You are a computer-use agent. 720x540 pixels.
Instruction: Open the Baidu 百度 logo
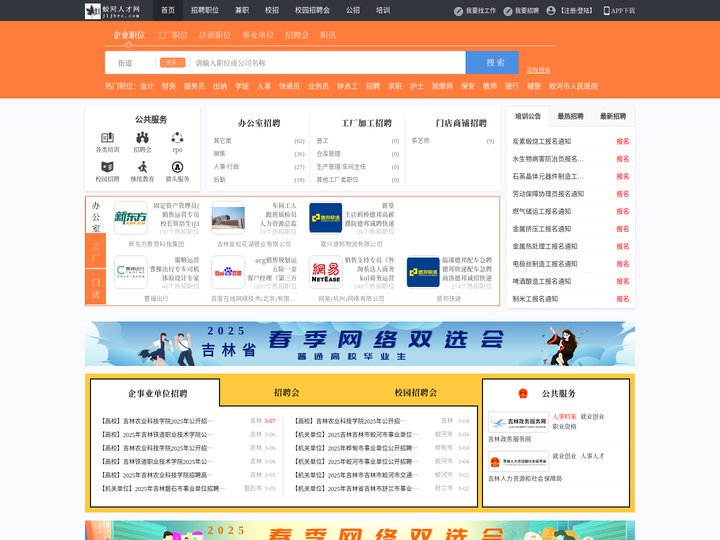coord(228,272)
